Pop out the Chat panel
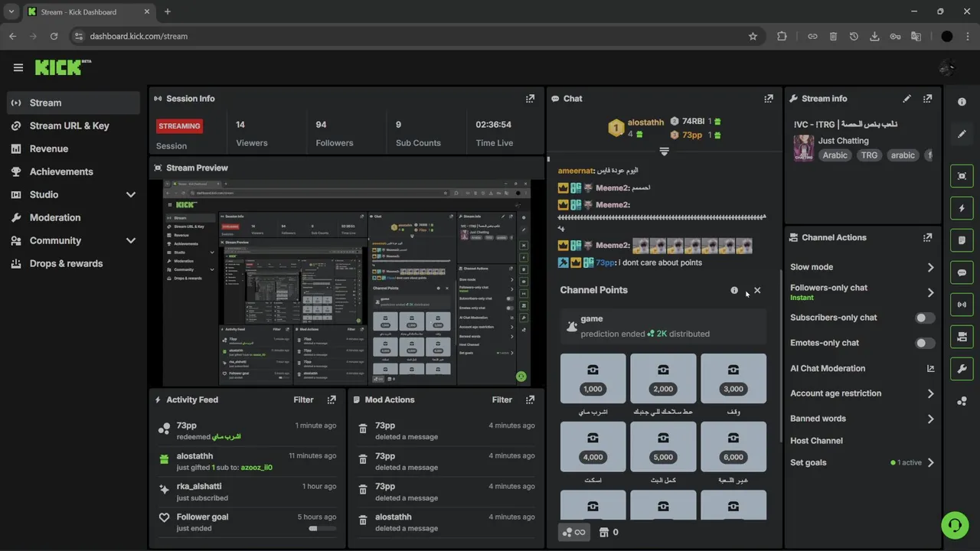This screenshot has height=551, width=980. 769,99
